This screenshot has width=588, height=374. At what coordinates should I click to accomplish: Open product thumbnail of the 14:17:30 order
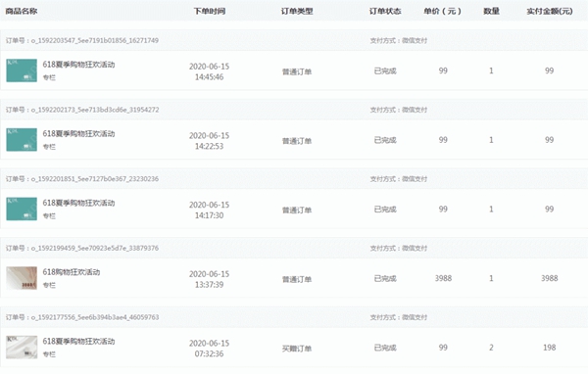click(x=22, y=209)
